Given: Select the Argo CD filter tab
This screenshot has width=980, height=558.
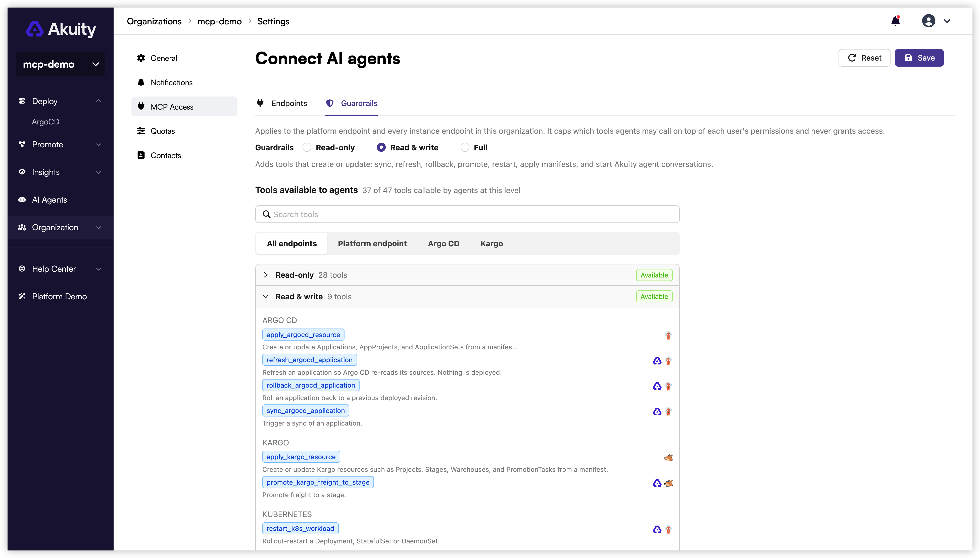Looking at the screenshot, I should click(x=443, y=244).
